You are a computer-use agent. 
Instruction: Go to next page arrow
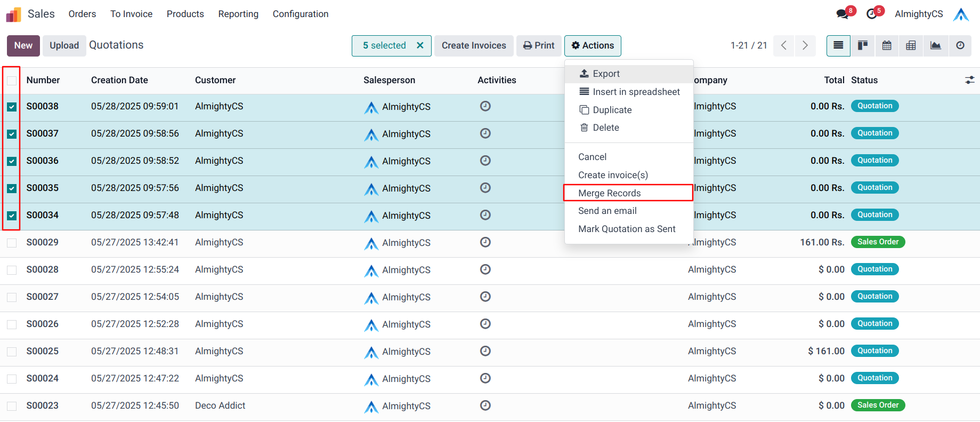click(x=805, y=46)
